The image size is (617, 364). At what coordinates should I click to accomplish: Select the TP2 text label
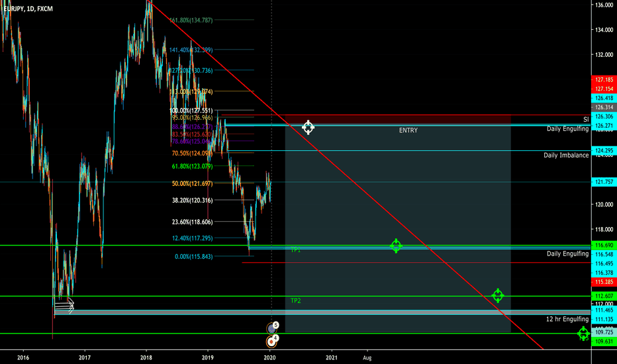pyautogui.click(x=295, y=300)
